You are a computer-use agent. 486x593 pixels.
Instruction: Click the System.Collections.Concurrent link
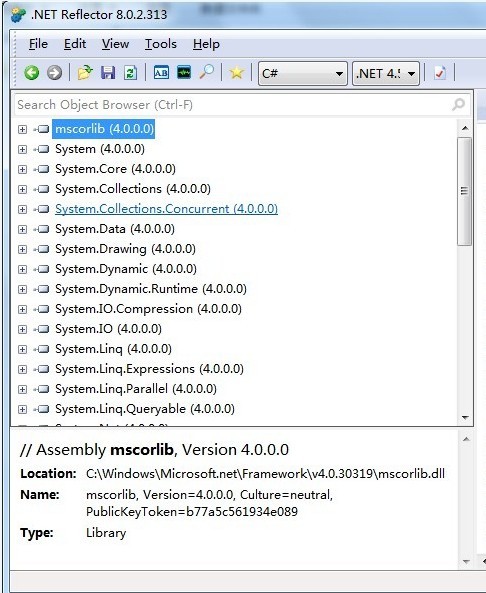(x=166, y=209)
